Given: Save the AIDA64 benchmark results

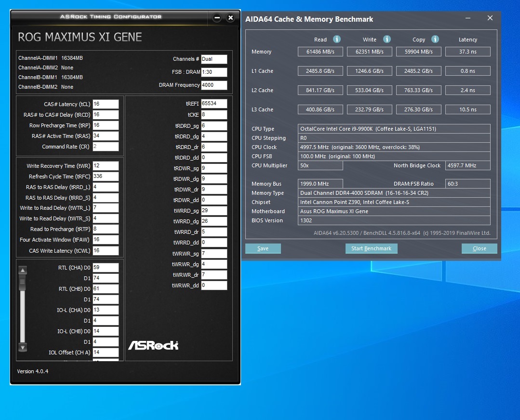Looking at the screenshot, I should click(x=263, y=248).
